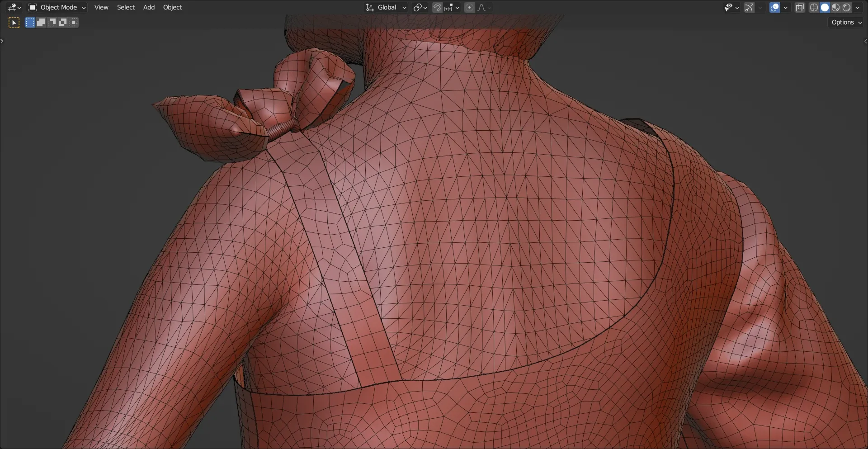Open snapping options dropdown
Screen dimensions: 868x449
point(452,7)
